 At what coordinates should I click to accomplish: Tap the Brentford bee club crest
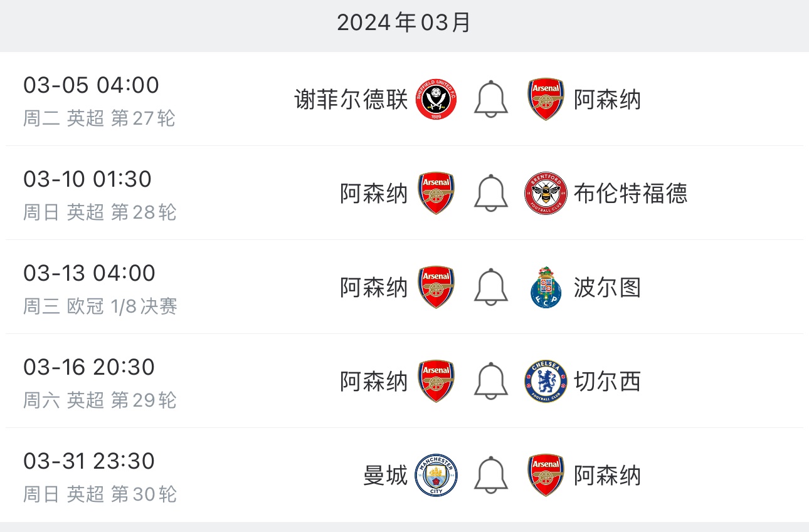pyautogui.click(x=546, y=193)
